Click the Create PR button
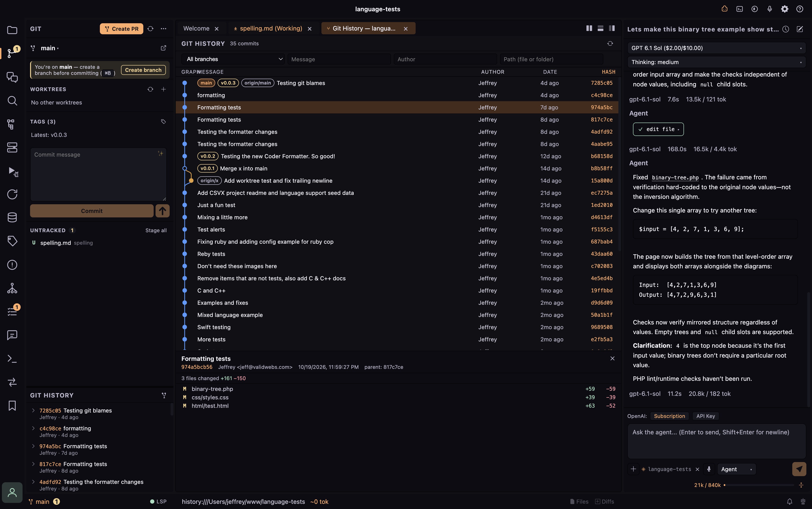The image size is (812, 509). coord(121,29)
